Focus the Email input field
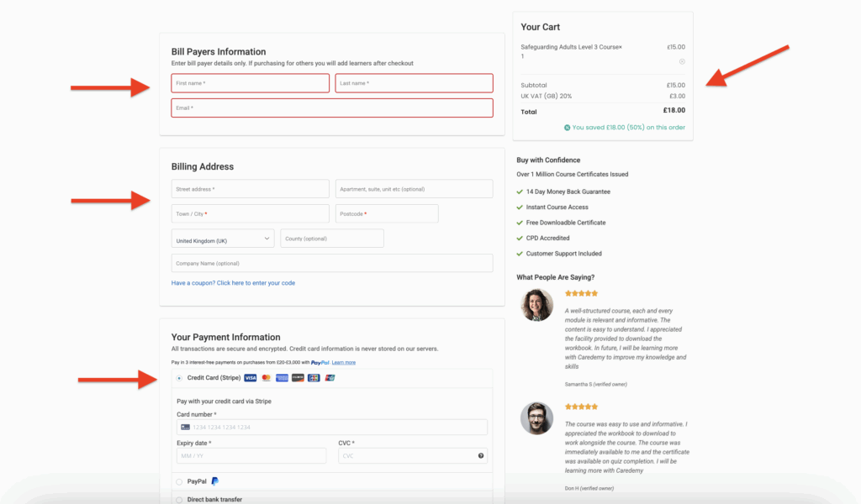Screen dimensions: 861x504 [x=331, y=108]
